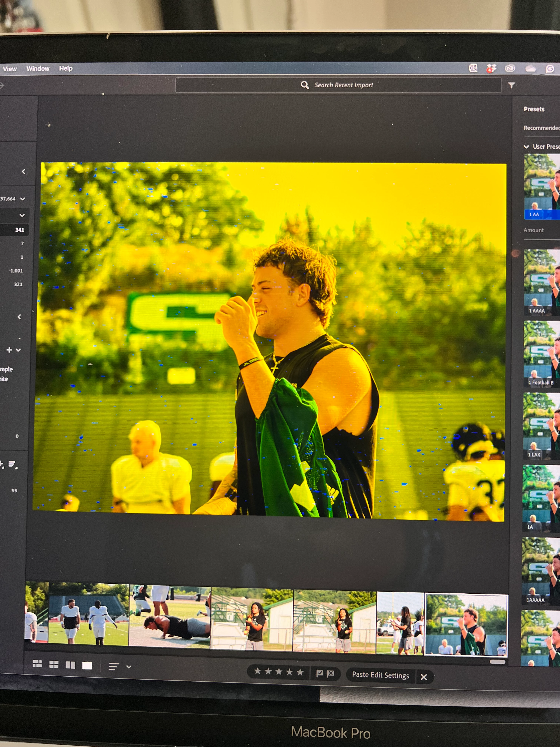This screenshot has height=747, width=560.
Task: Switch to Square Grid view
Action: (54, 665)
